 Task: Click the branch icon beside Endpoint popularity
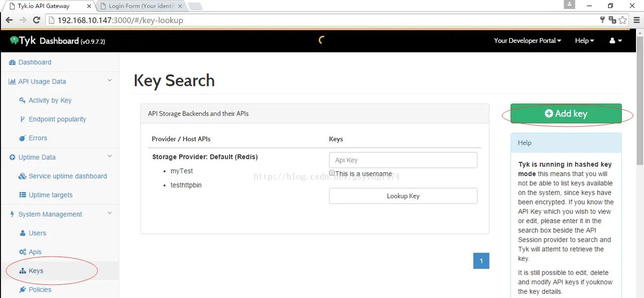(22, 119)
